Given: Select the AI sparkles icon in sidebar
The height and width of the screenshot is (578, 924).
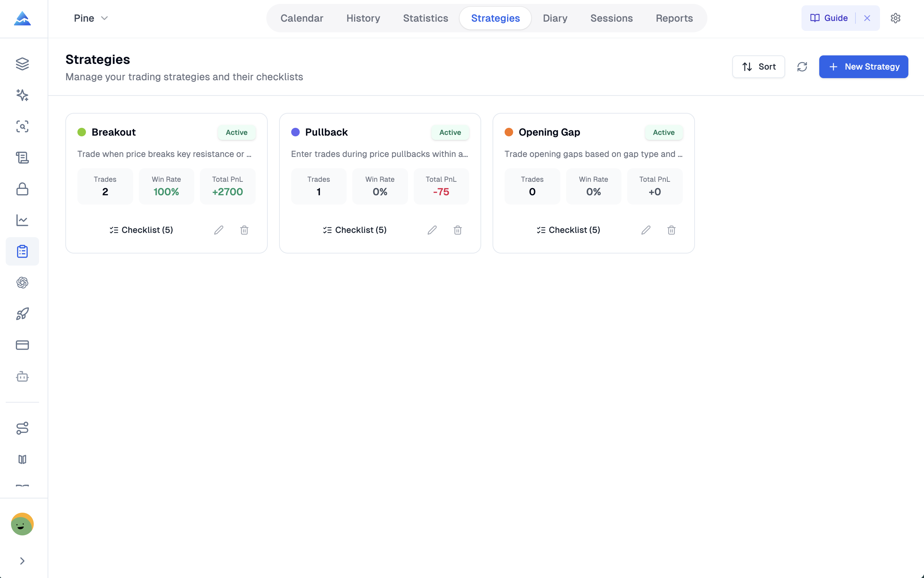Looking at the screenshot, I should click(x=22, y=95).
